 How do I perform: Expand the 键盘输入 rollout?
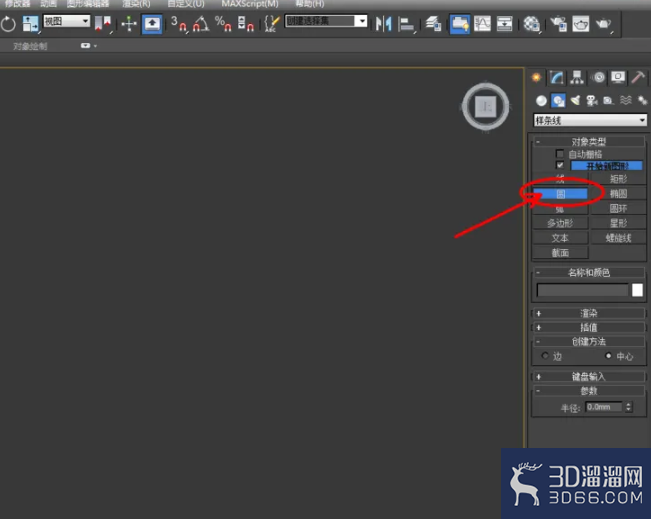point(589,377)
